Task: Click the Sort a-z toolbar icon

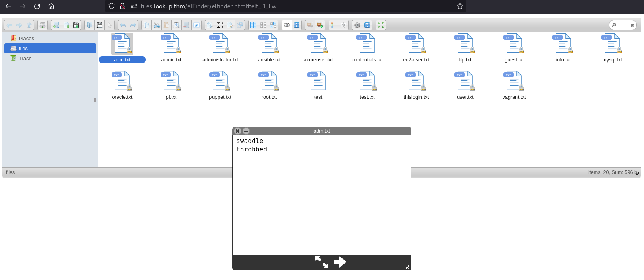Action: [x=344, y=25]
